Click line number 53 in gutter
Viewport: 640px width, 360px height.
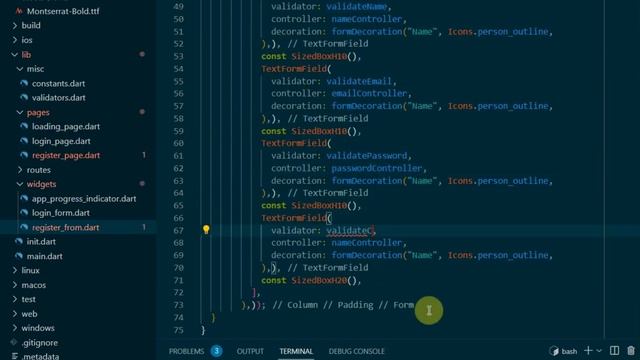(x=178, y=56)
